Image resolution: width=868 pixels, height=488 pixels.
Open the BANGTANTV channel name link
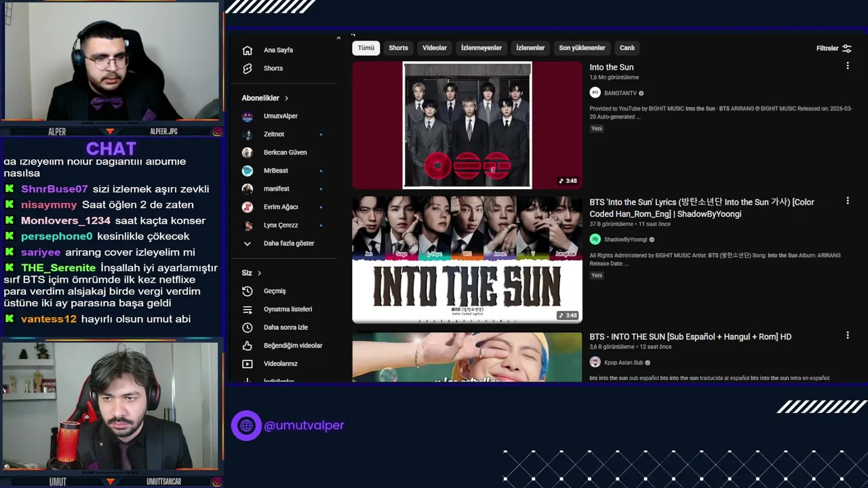620,94
